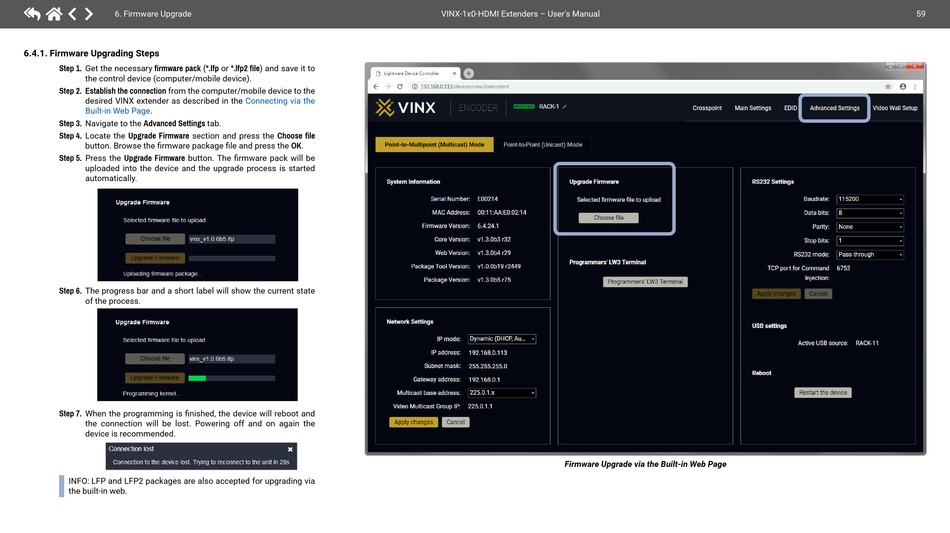
Task: Click Gateway address value 192.168.0.1
Action: click(x=484, y=380)
